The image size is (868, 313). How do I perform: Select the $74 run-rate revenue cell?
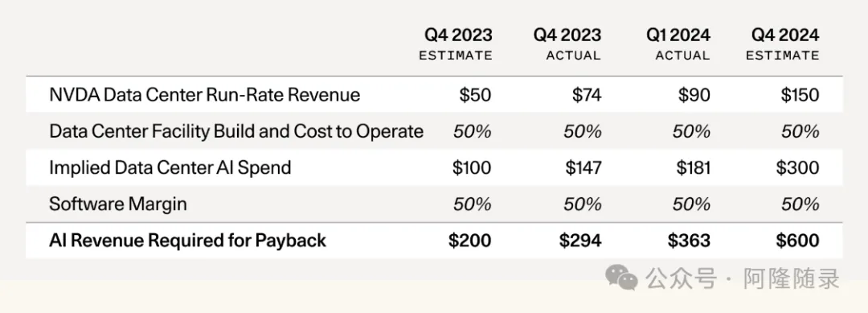click(x=587, y=95)
